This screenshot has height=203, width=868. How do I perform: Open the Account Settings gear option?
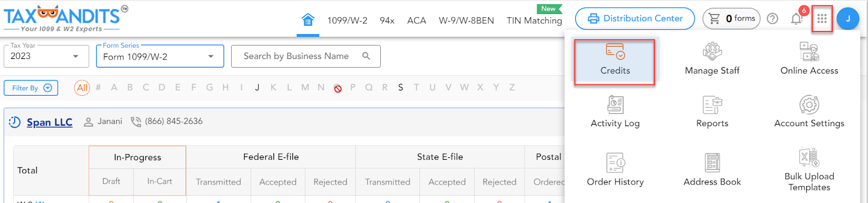tap(809, 112)
